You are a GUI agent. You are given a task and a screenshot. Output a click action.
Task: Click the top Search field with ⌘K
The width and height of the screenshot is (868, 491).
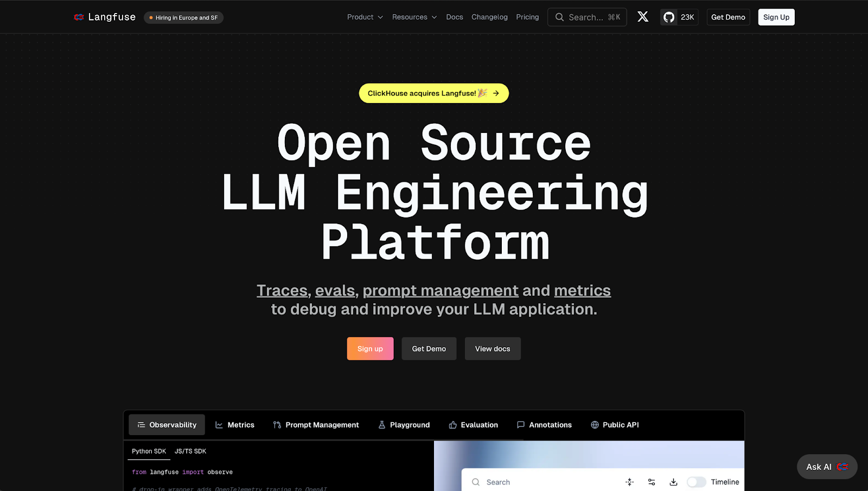(x=587, y=17)
